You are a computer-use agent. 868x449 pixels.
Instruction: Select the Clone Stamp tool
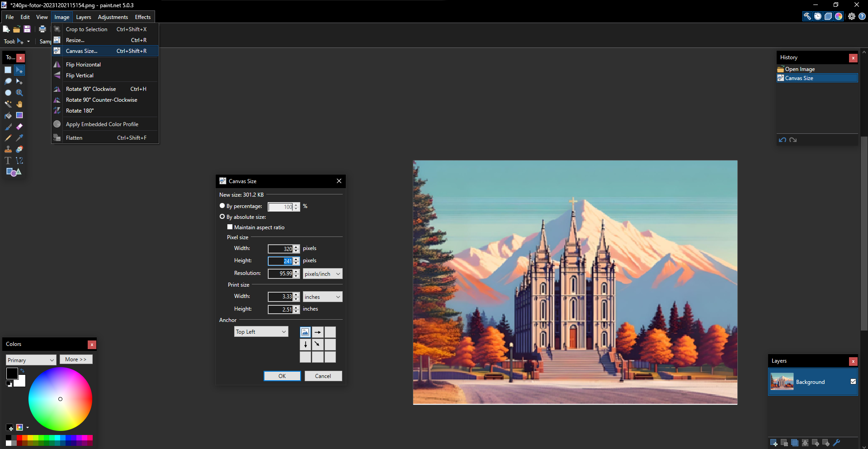point(8,149)
